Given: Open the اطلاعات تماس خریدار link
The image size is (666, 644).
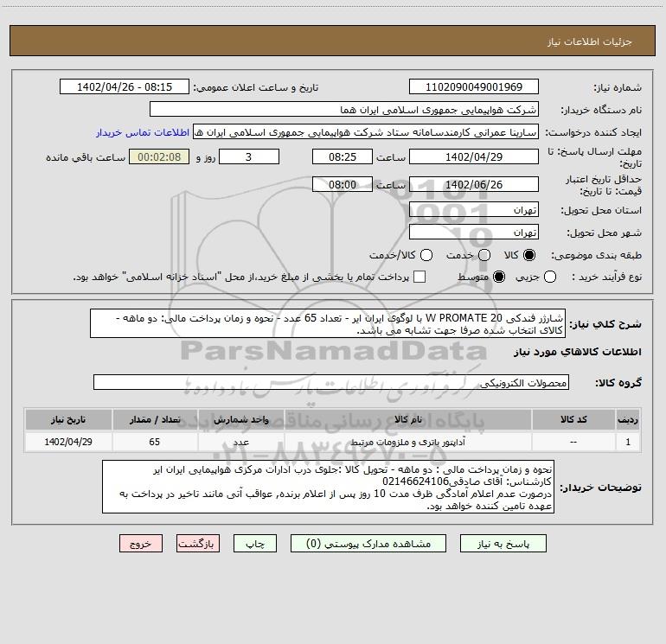Looking at the screenshot, I should (x=143, y=132).
